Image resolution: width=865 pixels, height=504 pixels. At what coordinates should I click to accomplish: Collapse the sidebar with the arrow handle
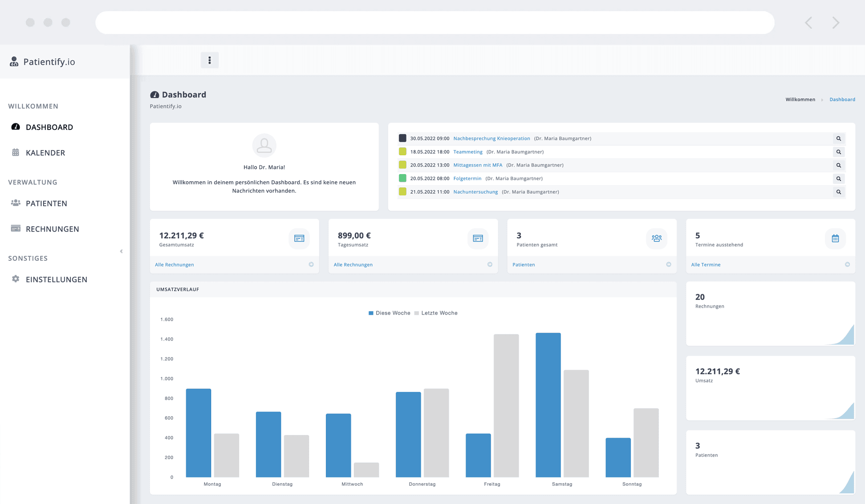pyautogui.click(x=121, y=251)
